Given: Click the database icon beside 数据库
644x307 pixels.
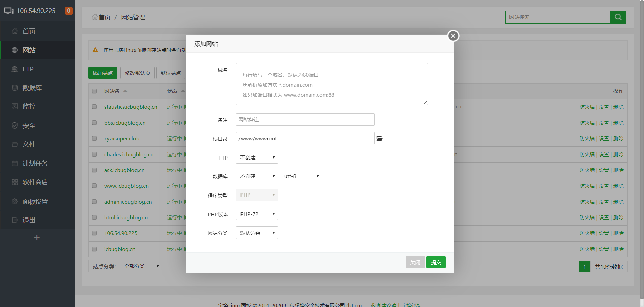Looking at the screenshot, I should pyautogui.click(x=15, y=88).
